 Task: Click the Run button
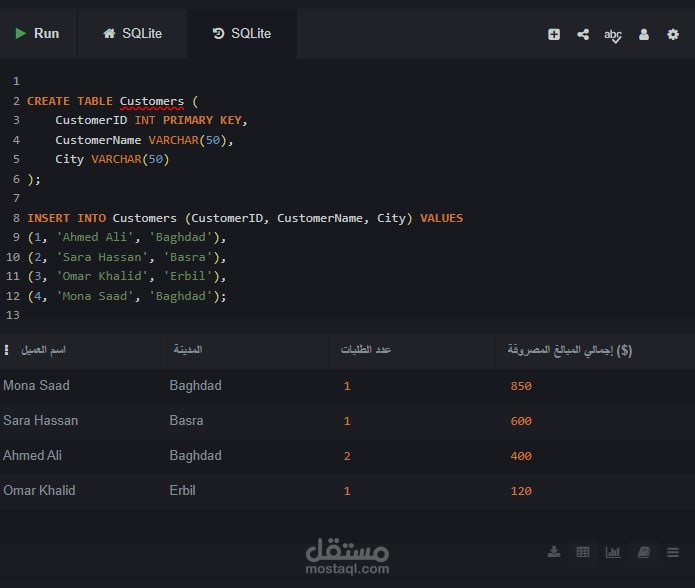point(37,34)
